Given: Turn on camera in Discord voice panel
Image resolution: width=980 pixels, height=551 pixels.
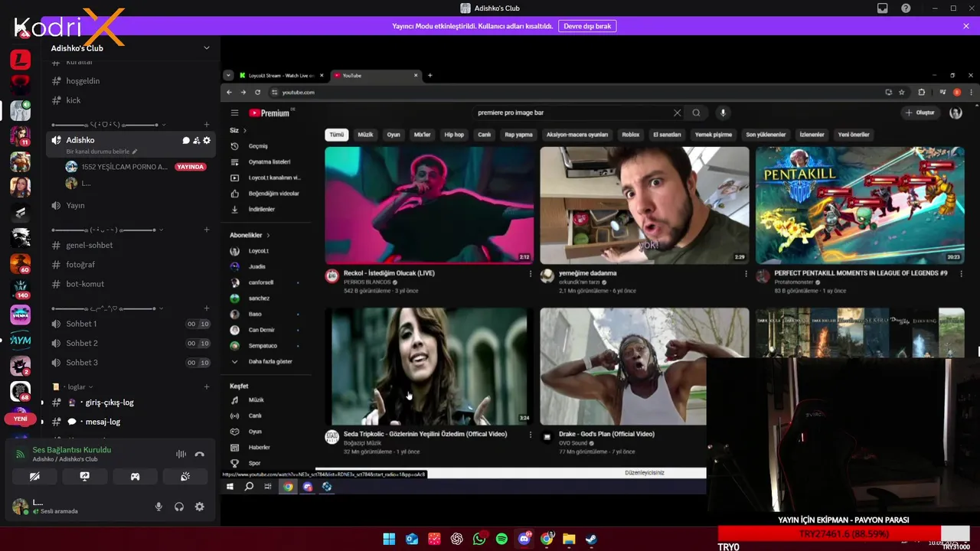Looking at the screenshot, I should 34,476.
